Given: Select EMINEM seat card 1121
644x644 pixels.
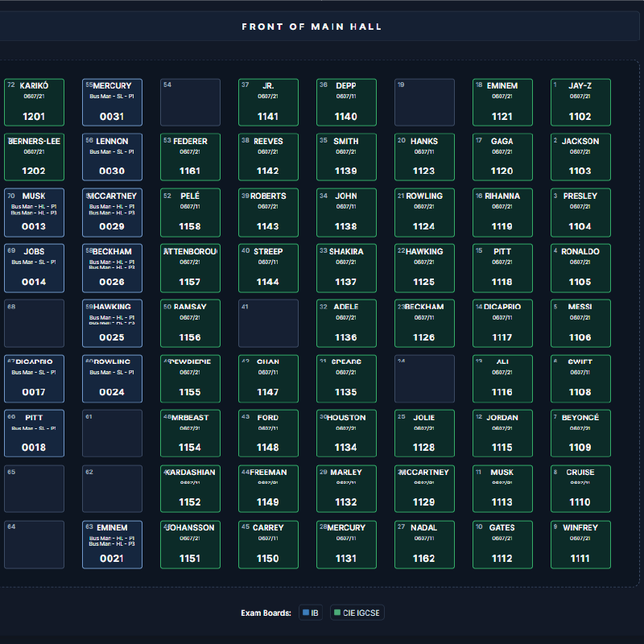Looking at the screenshot, I should pyautogui.click(x=502, y=102).
